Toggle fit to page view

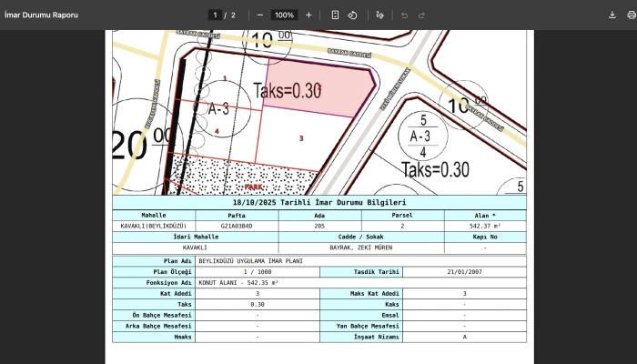tap(335, 15)
